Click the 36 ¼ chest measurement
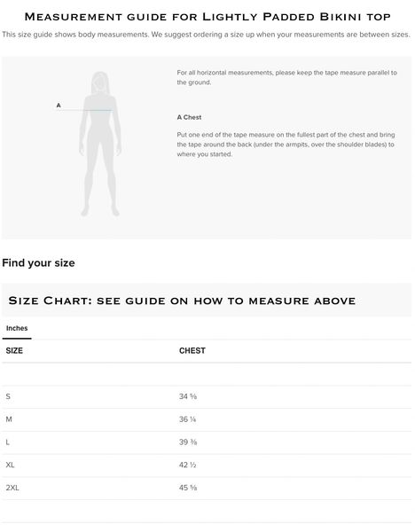415x532 pixels. pos(188,419)
